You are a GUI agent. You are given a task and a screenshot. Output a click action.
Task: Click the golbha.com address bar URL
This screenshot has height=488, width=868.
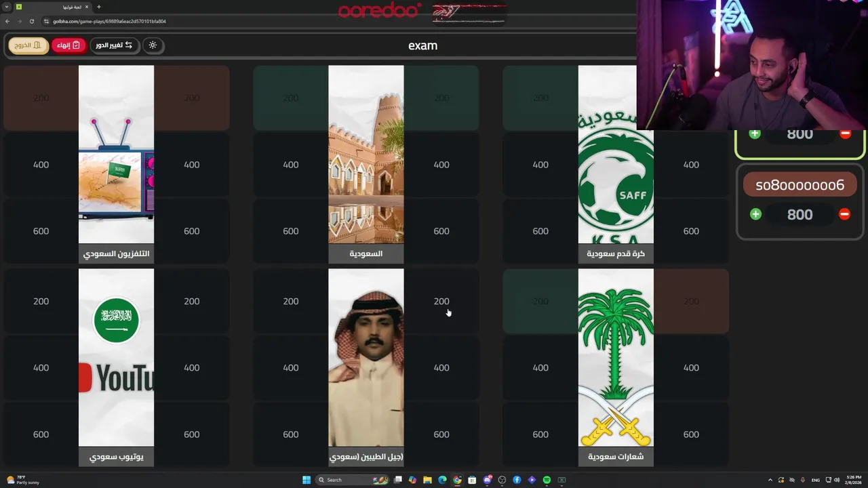pyautogui.click(x=109, y=21)
